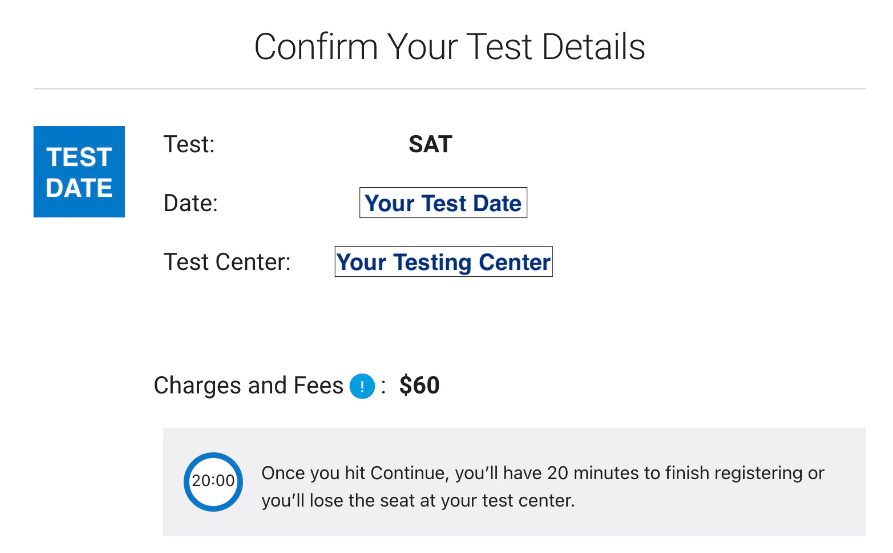The image size is (893, 553).
Task: Click the word registering in the notice
Action: tap(757, 473)
